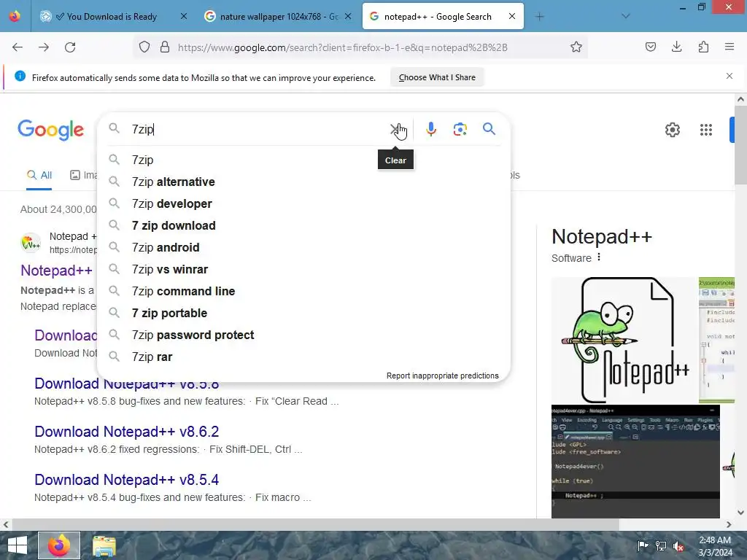Go to the Google logo home
Viewport: 747px width, 560px height.
(x=50, y=130)
